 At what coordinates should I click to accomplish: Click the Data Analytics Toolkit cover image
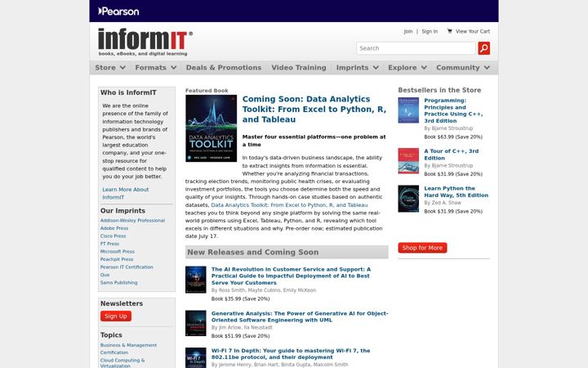coord(212,128)
